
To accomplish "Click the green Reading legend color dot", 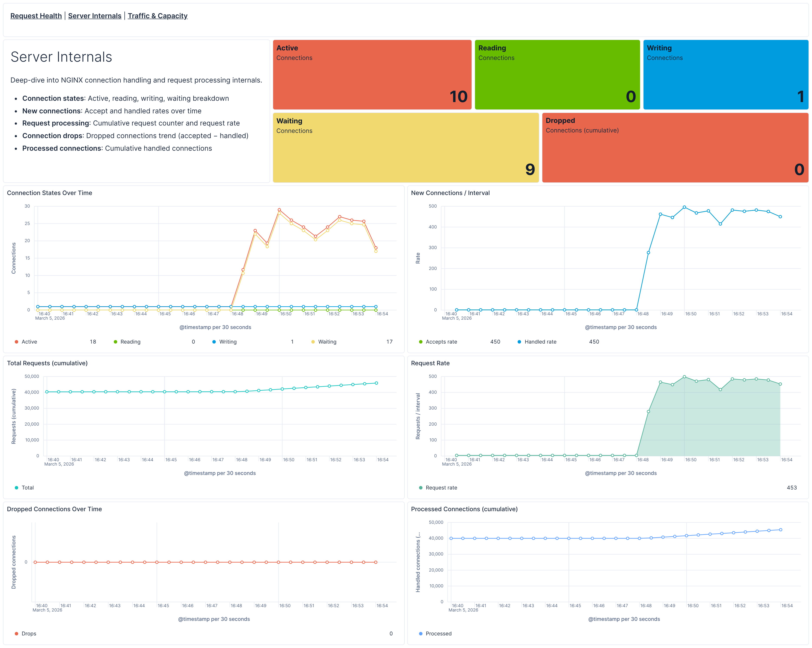I will (x=115, y=342).
